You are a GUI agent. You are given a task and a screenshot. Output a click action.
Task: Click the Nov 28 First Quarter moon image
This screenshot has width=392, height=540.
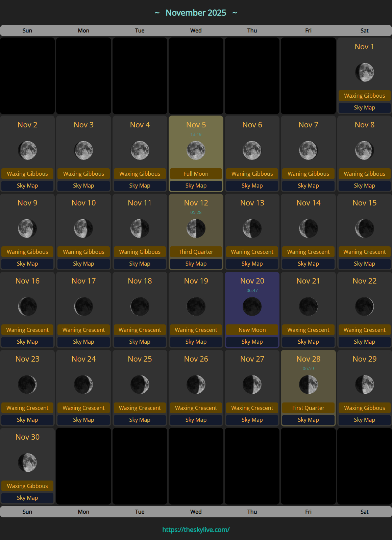click(x=308, y=385)
